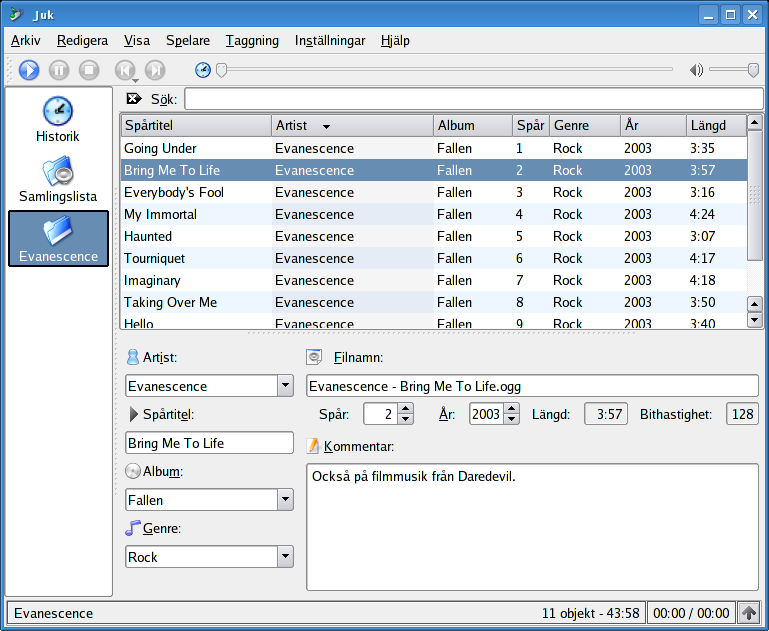The image size is (769, 631).
Task: Open the Genre dropdown list
Action: (284, 557)
